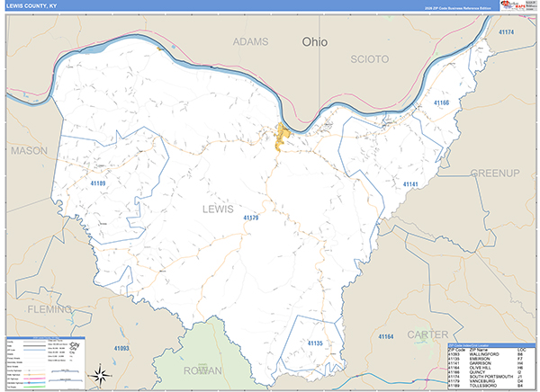The height and width of the screenshot is (392, 540).
Task: Click ZIP label 41135 on the map
Action: point(315,343)
